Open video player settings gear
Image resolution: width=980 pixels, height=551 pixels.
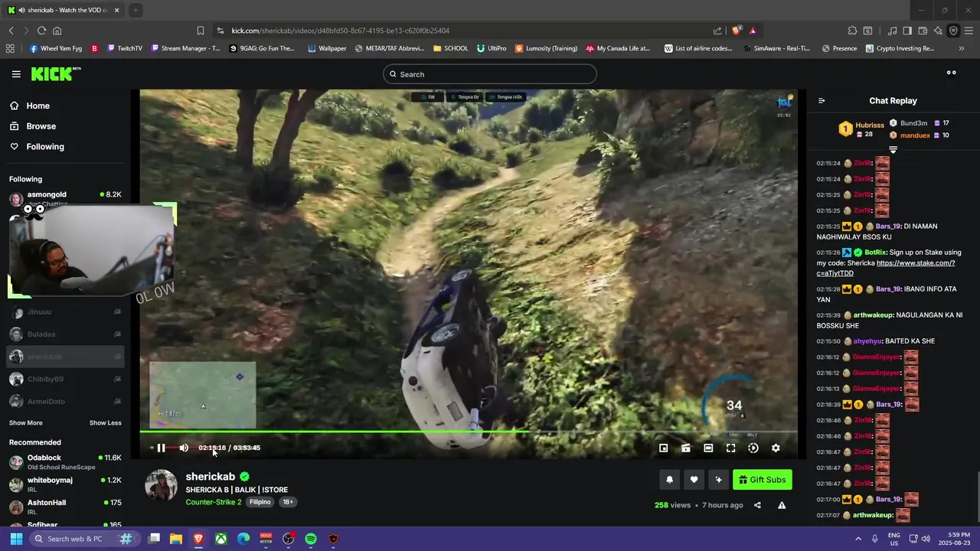pos(776,448)
